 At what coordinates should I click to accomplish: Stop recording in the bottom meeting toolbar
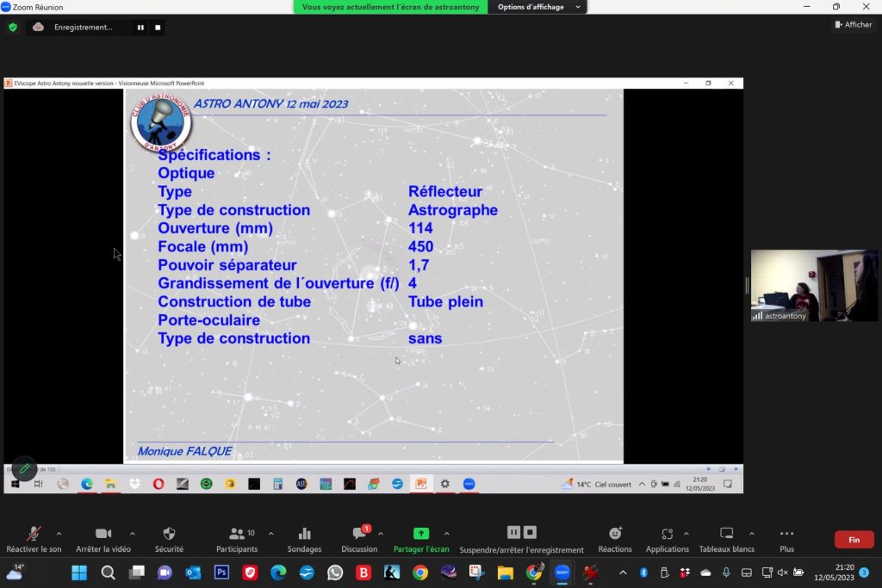(530, 532)
